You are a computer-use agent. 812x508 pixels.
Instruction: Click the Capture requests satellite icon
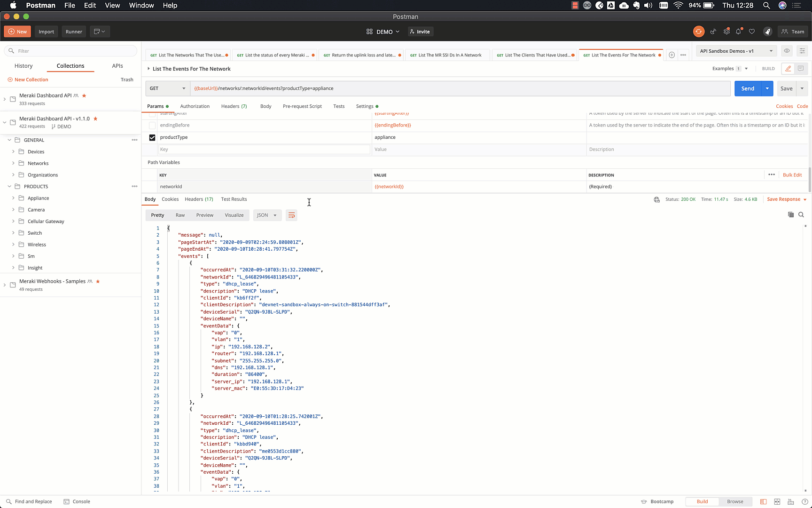[x=713, y=32]
